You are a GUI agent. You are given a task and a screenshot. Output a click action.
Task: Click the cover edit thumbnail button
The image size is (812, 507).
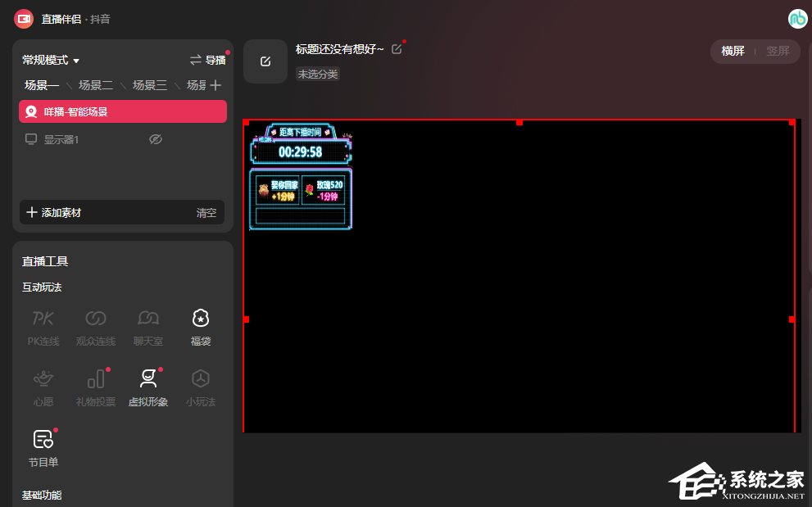[x=265, y=61]
